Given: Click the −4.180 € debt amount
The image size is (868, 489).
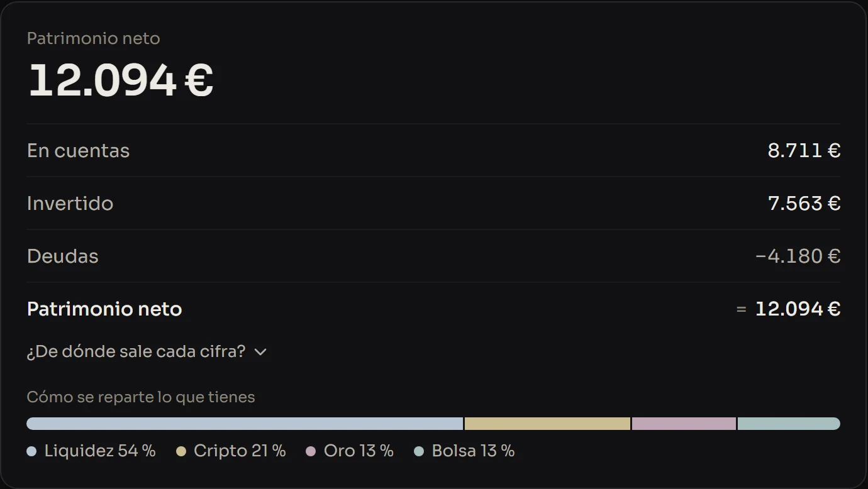Looking at the screenshot, I should click(798, 256).
